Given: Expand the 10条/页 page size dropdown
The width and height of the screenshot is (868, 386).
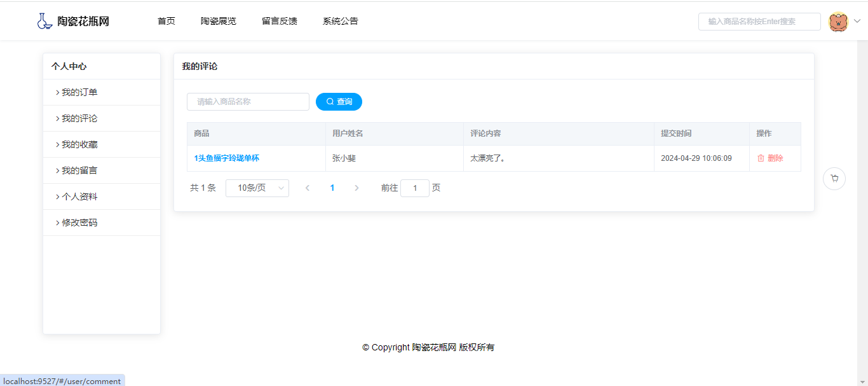Looking at the screenshot, I should click(257, 188).
